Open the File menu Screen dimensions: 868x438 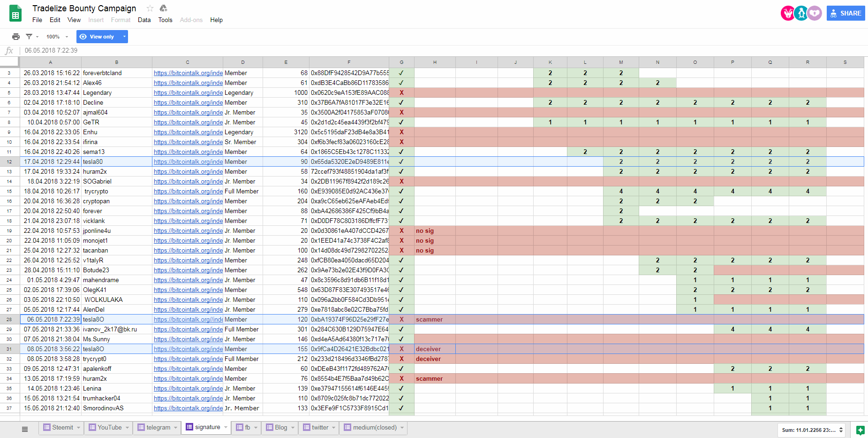[37, 20]
